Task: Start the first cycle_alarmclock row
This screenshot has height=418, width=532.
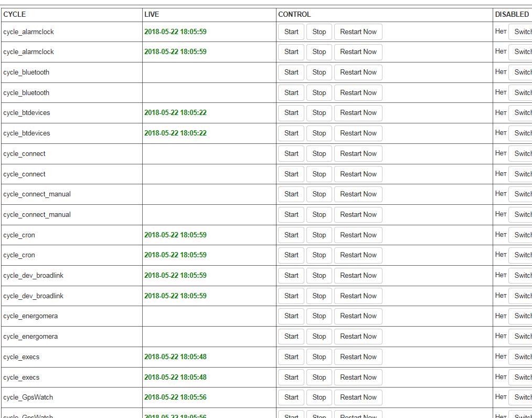Action: 291,32
